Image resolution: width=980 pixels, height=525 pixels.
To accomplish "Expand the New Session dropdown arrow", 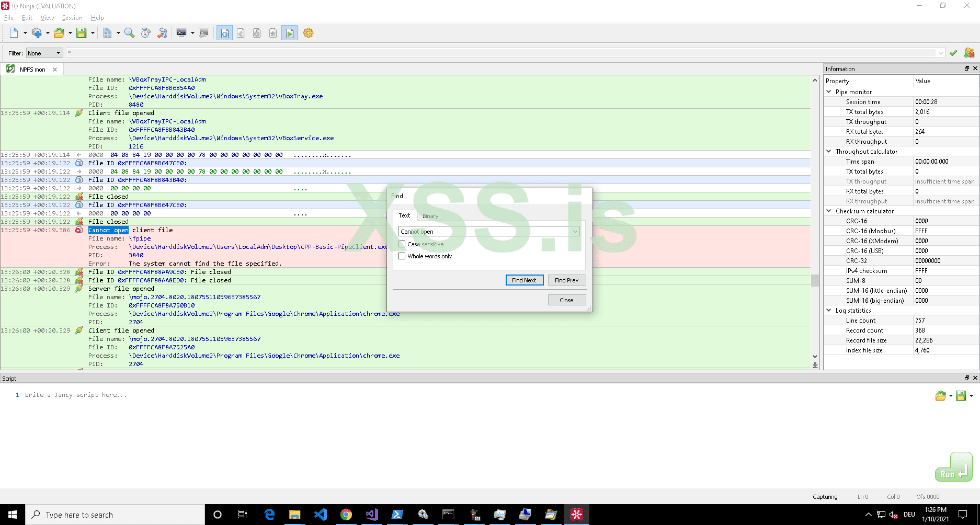I will click(25, 33).
